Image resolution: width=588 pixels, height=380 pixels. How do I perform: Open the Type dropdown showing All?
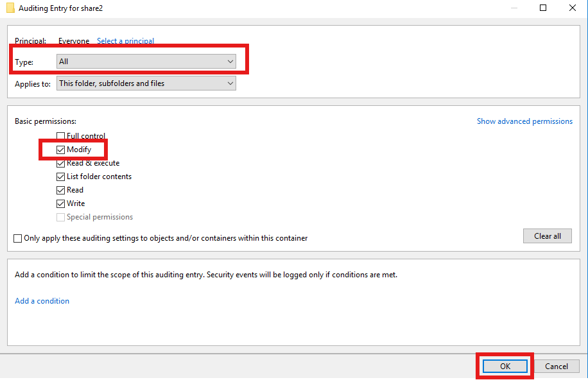click(x=146, y=62)
